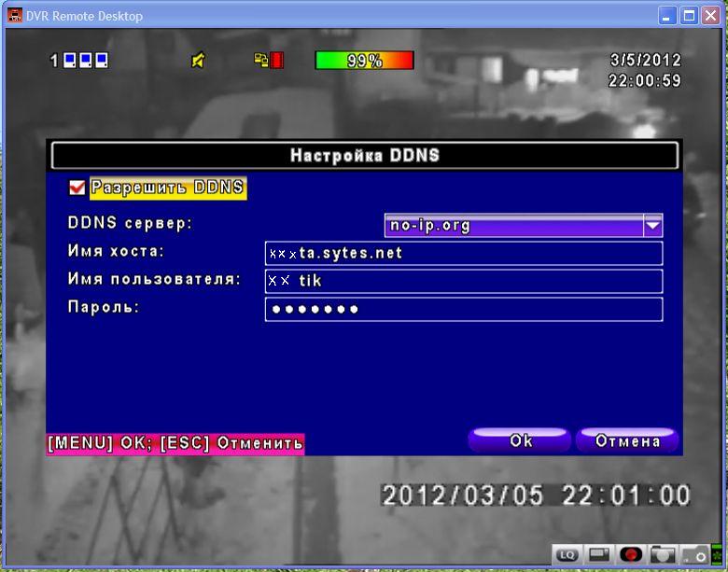Click the yellow network connection icon
Image resolution: width=728 pixels, height=572 pixels.
click(x=261, y=60)
